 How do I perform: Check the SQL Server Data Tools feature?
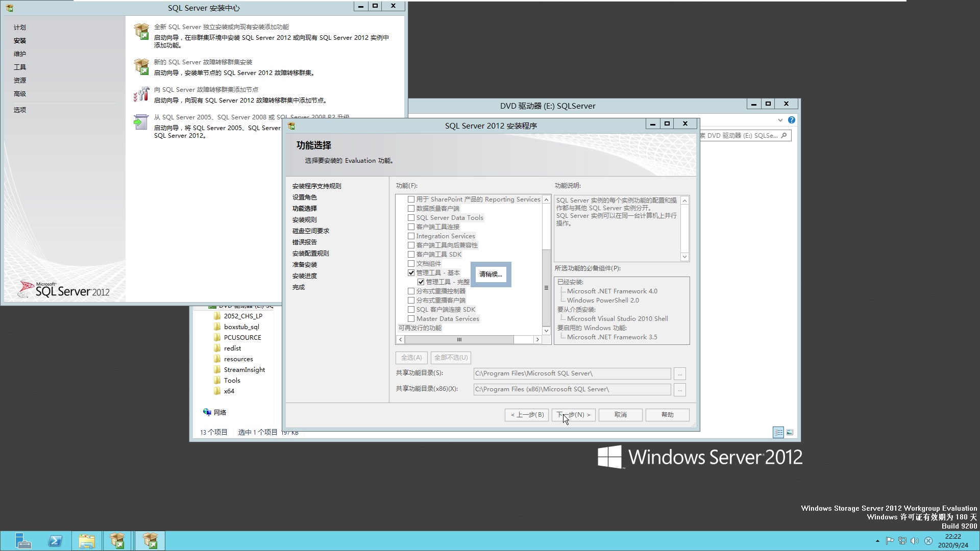pyautogui.click(x=411, y=217)
